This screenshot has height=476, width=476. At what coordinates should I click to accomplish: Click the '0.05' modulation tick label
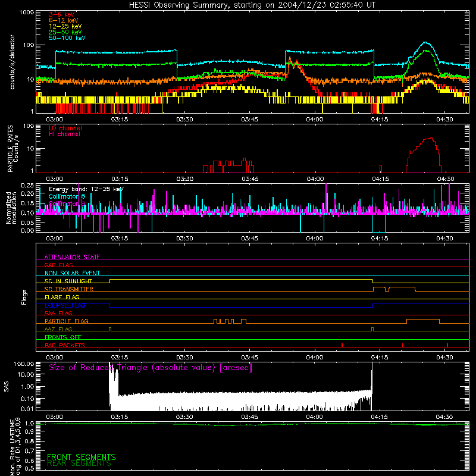[x=27, y=223]
